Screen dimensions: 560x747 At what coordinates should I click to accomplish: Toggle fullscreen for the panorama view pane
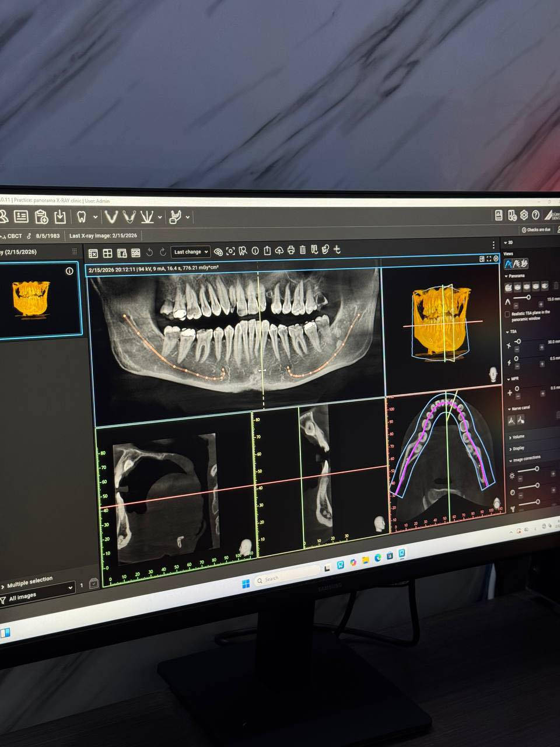pos(489,259)
